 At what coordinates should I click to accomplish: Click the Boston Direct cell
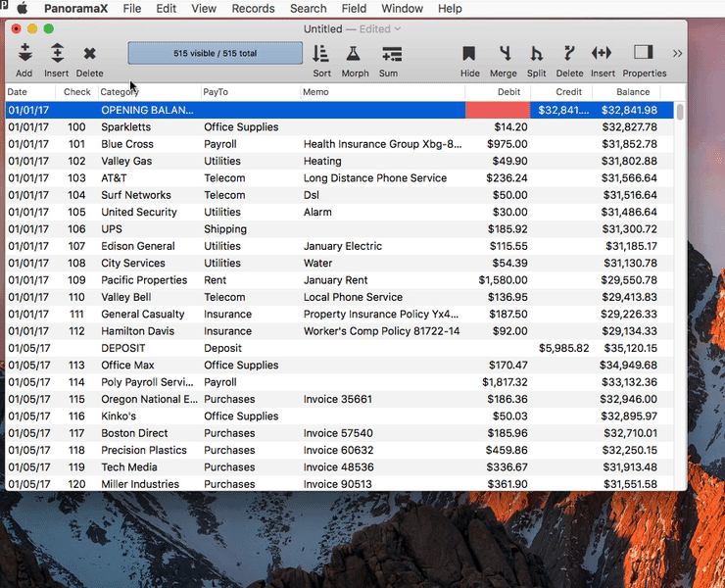(x=150, y=433)
